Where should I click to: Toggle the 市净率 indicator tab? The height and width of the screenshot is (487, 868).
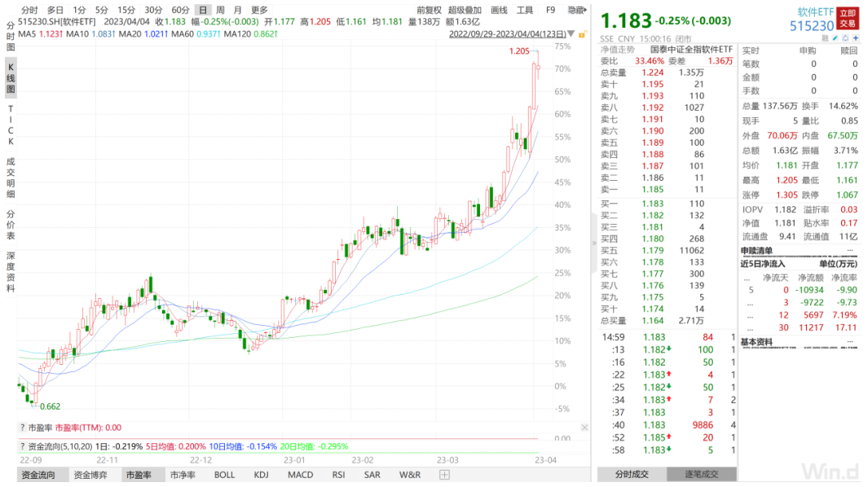pyautogui.click(x=182, y=475)
